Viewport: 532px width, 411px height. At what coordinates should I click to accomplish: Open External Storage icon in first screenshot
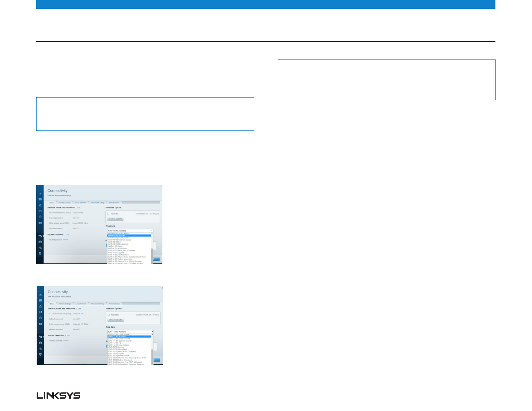pyautogui.click(x=40, y=223)
